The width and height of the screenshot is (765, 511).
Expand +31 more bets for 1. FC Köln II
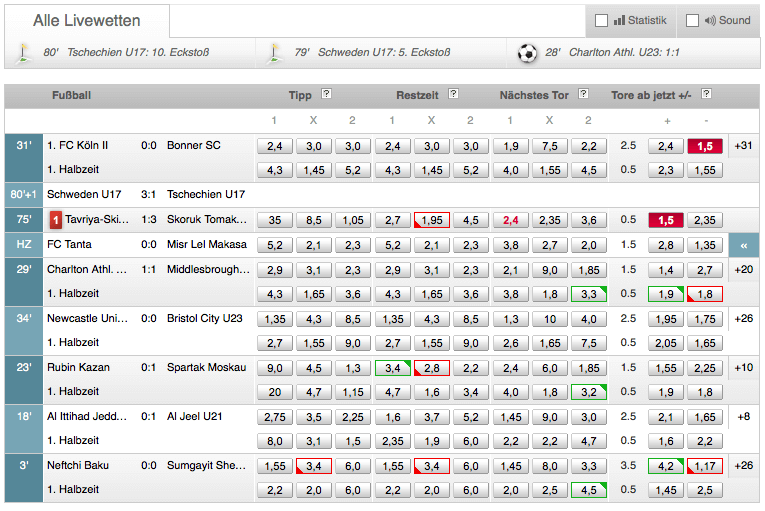coord(744,145)
